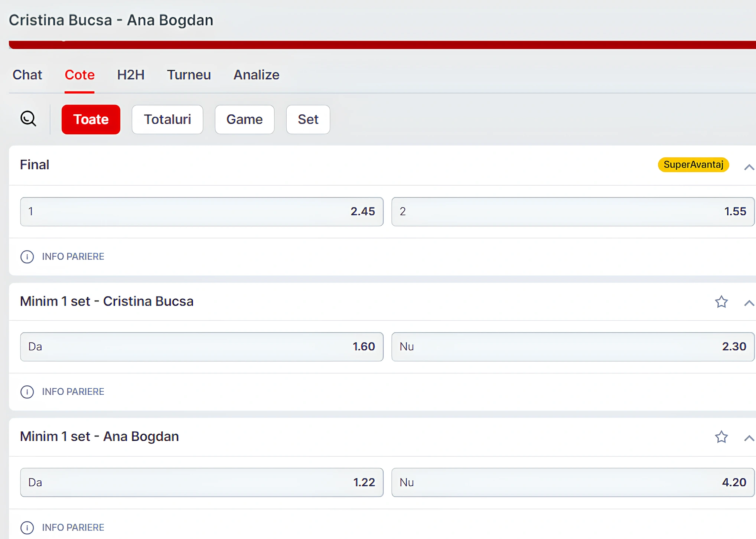The image size is (756, 539).
Task: Open the Analize tab
Action: 256,75
